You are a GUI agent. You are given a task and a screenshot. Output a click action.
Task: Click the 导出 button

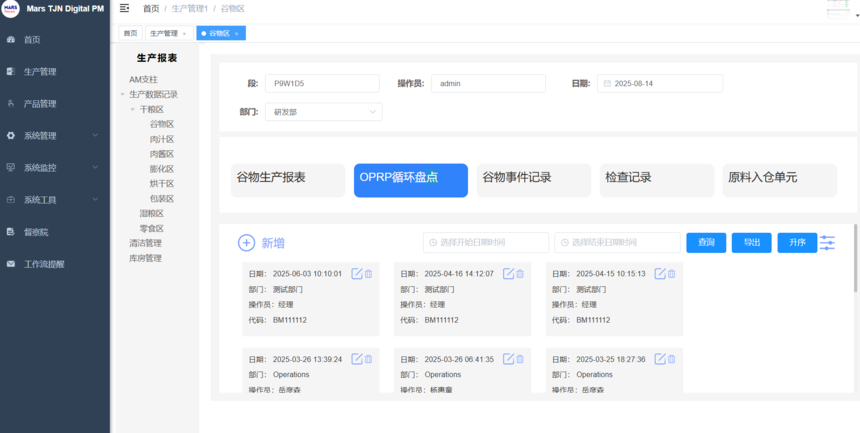pyautogui.click(x=751, y=243)
